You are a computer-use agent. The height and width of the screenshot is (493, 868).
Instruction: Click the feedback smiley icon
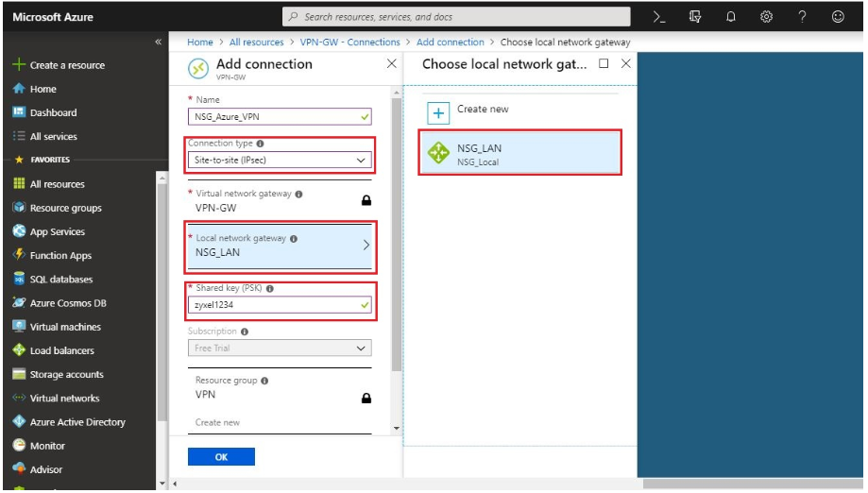click(x=837, y=17)
